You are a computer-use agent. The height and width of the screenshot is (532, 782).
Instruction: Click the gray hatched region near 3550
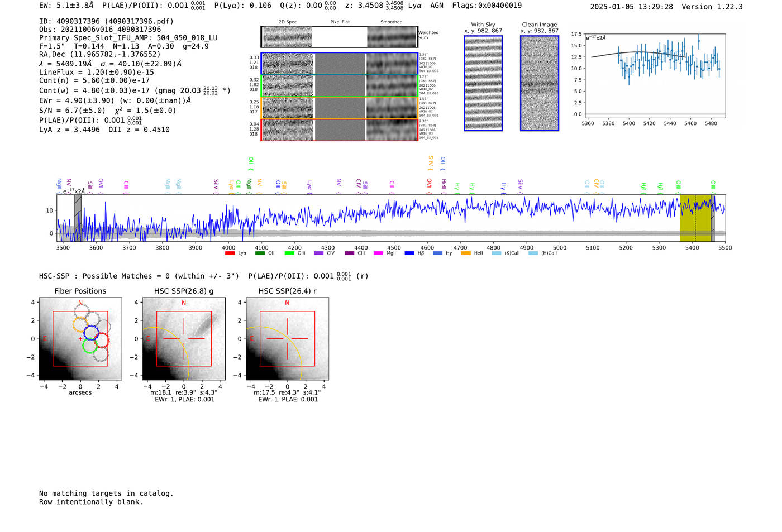tap(78, 218)
